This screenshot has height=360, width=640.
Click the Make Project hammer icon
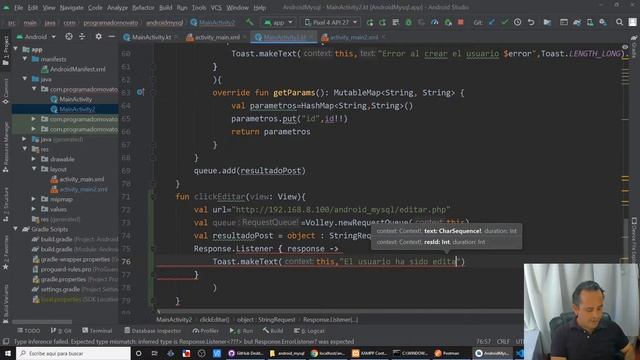tap(249, 22)
